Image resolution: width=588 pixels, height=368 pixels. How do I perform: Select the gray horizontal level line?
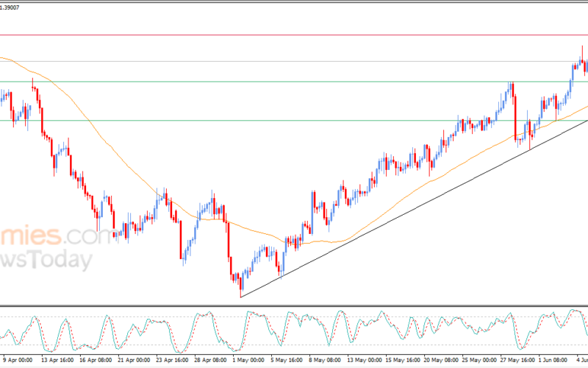pyautogui.click(x=294, y=61)
